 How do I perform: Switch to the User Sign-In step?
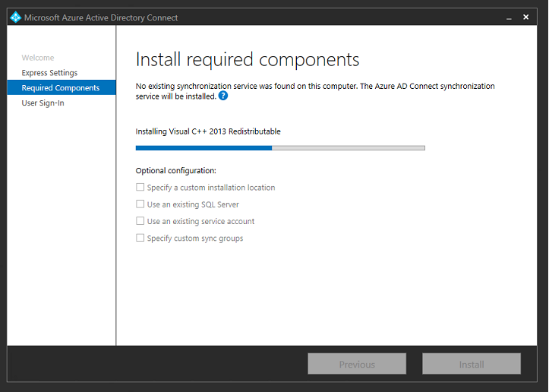click(x=43, y=103)
